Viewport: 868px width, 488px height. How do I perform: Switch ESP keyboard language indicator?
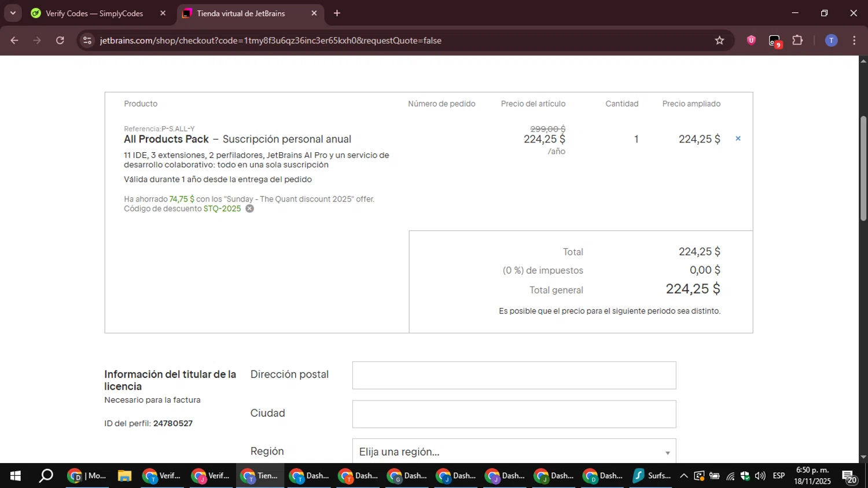(779, 476)
